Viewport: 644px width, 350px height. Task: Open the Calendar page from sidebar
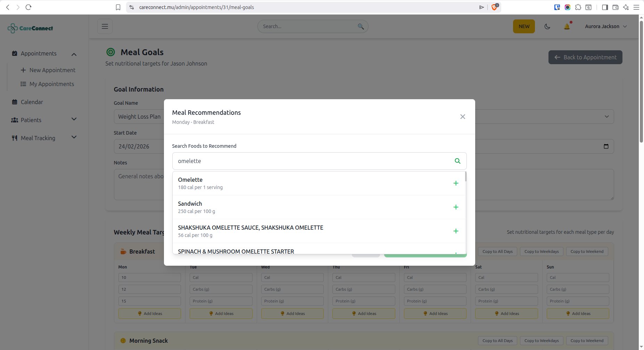[32, 102]
